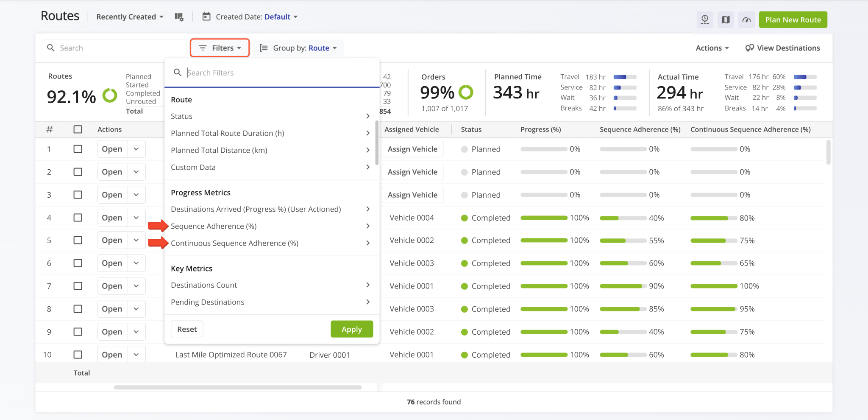The height and width of the screenshot is (420, 868).
Task: Click the Planned Time Travel 183 hr bar
Action: pos(625,77)
